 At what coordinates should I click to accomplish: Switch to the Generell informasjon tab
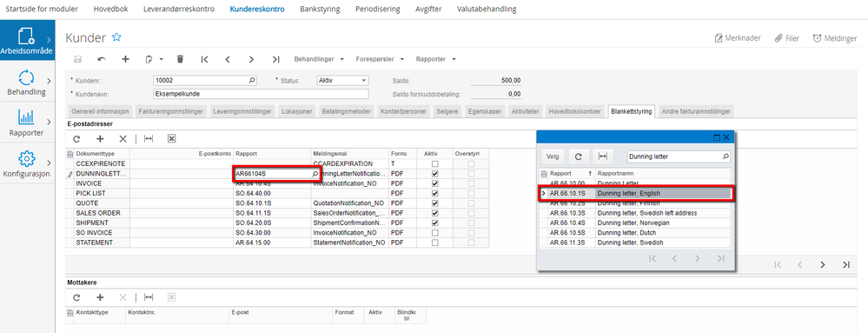click(x=100, y=111)
